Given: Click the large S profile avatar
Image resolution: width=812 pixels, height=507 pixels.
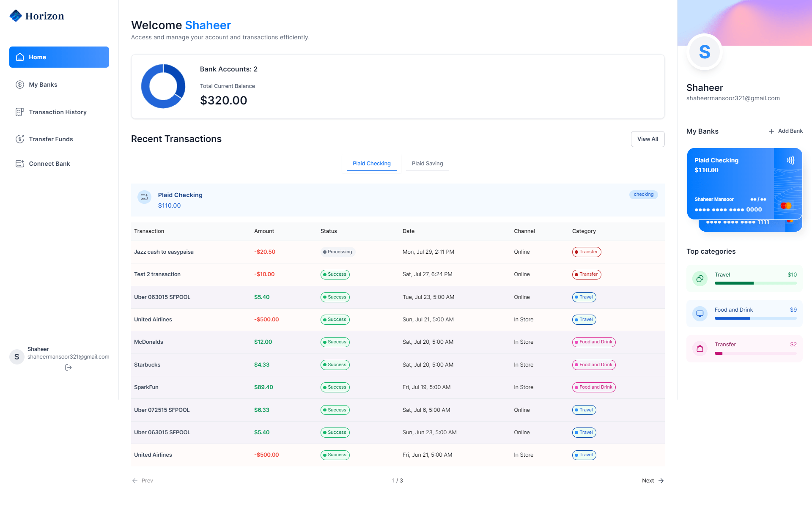Looking at the screenshot, I should [x=704, y=52].
